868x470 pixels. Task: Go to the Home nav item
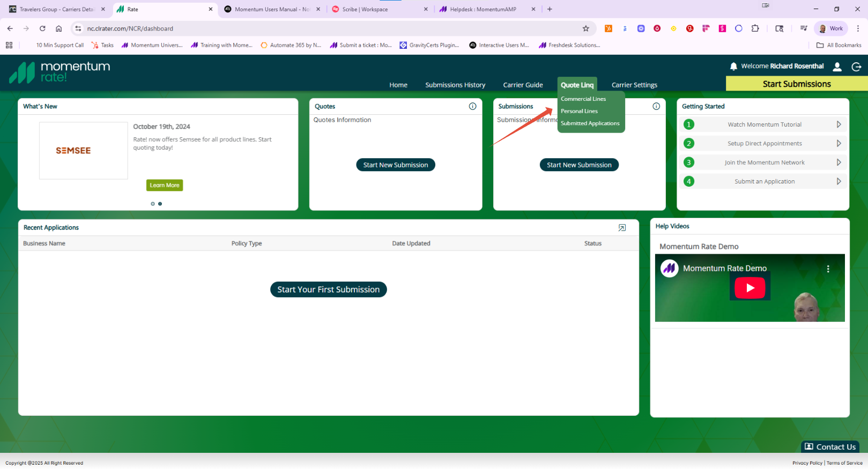click(398, 85)
